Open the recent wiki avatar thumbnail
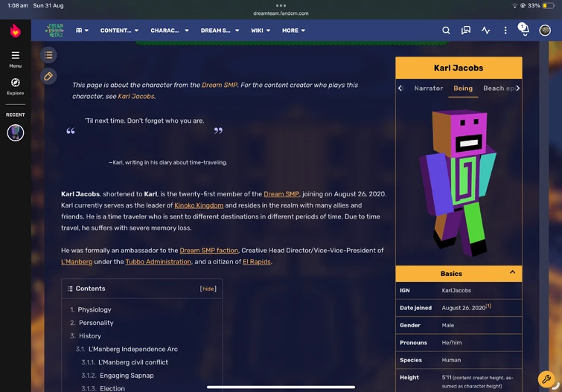The width and height of the screenshot is (562, 392). [x=16, y=133]
